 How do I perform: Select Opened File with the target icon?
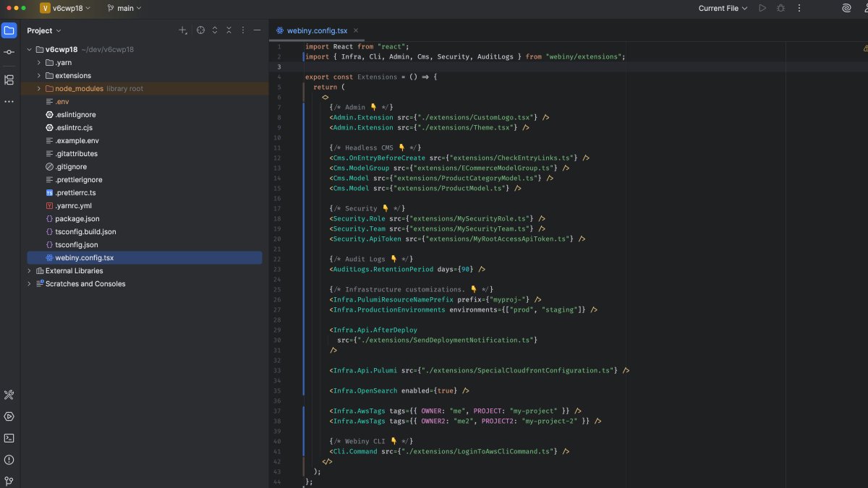200,30
